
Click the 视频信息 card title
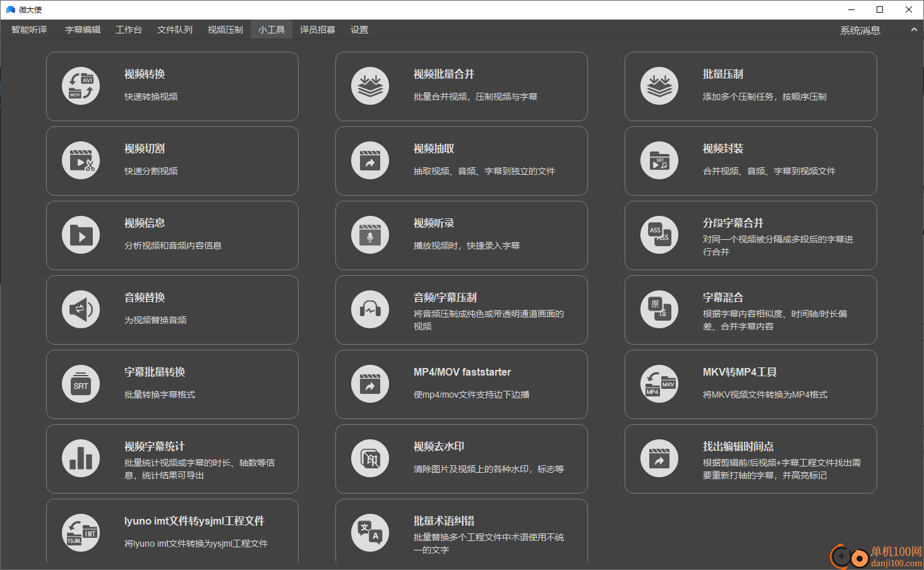point(145,223)
